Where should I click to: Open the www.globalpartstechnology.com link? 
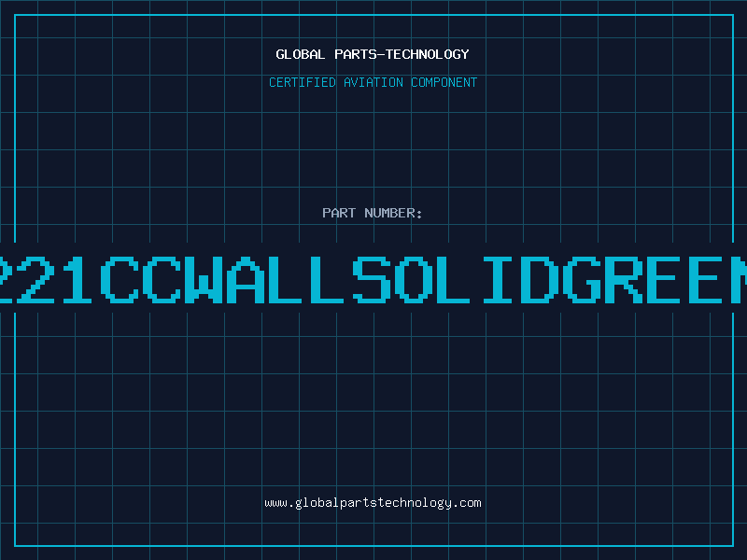pos(373,503)
